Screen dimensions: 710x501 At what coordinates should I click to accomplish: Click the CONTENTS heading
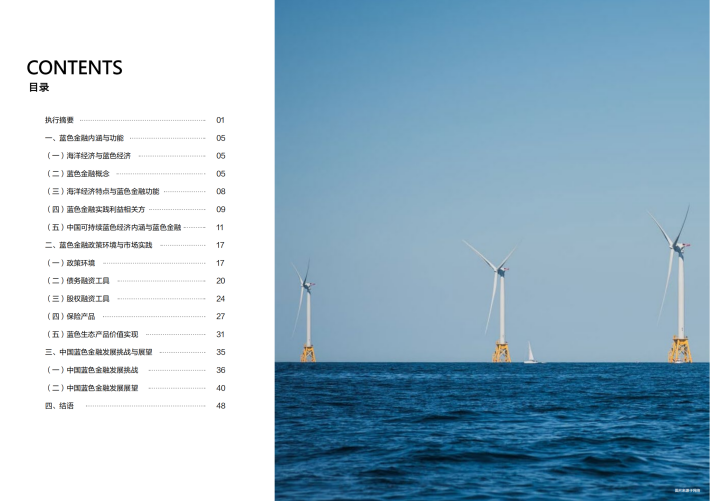coord(74,67)
